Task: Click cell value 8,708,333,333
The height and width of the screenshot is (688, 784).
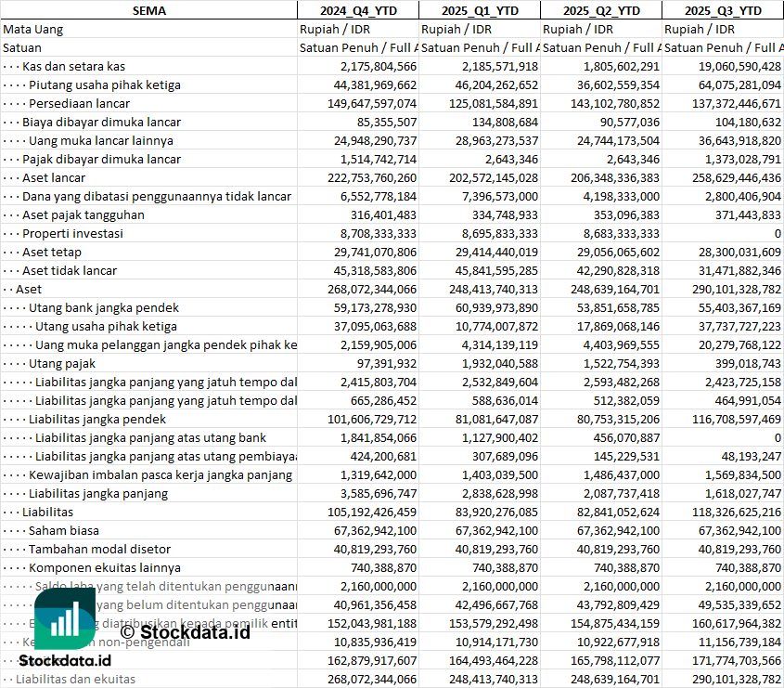Action: 379,233
